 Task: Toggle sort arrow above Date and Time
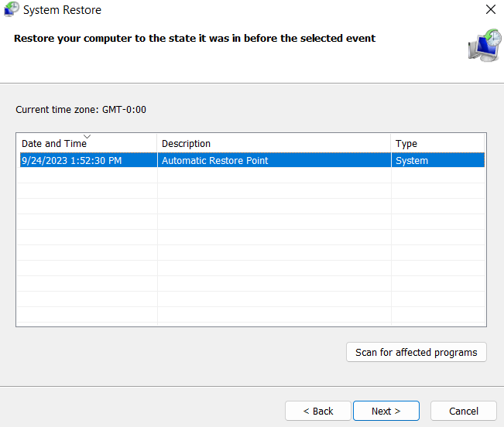87,136
